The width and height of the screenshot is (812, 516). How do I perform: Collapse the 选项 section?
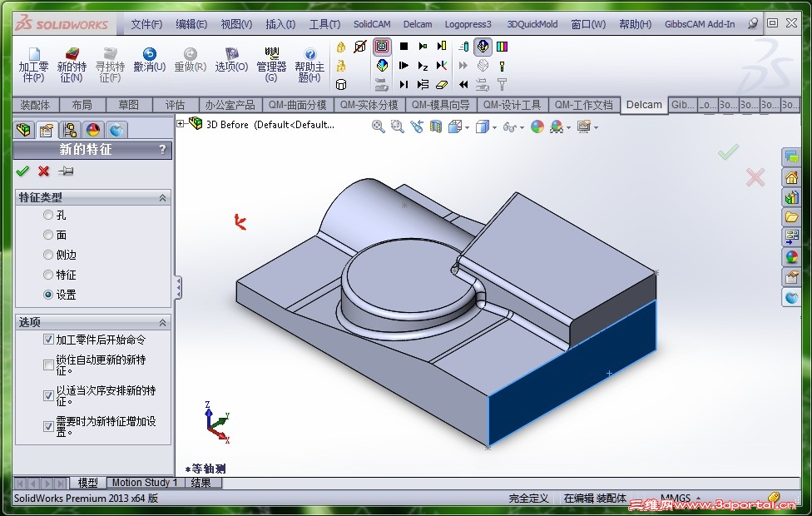click(x=162, y=322)
